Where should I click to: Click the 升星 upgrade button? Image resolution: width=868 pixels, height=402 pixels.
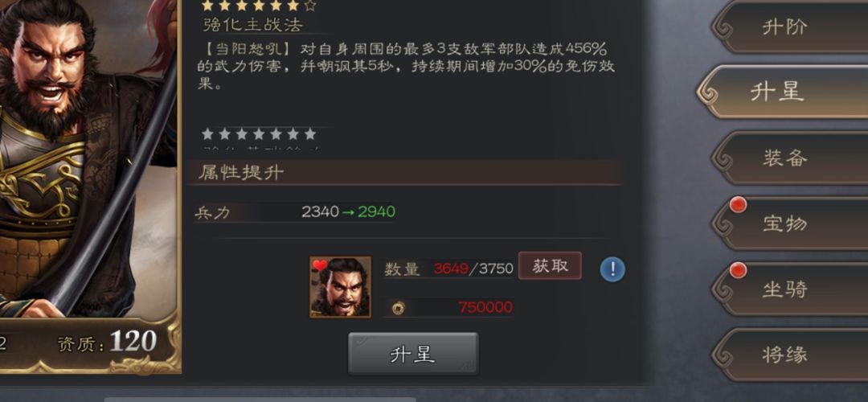coord(413,354)
